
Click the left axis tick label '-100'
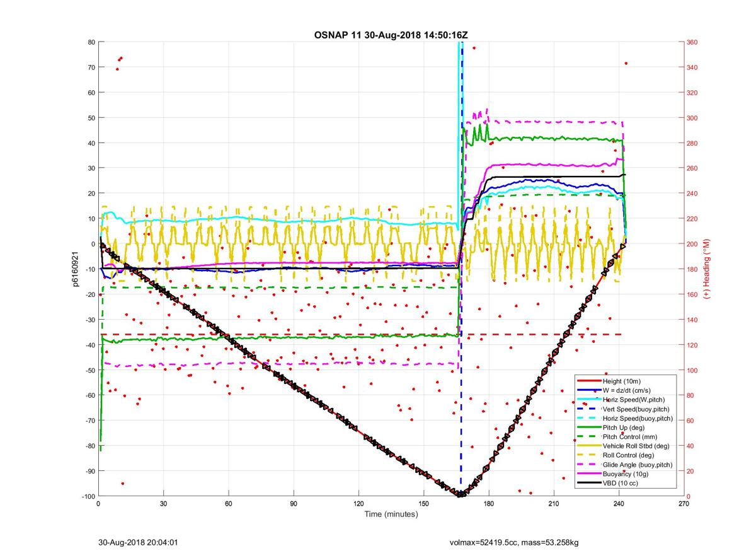click(88, 496)
